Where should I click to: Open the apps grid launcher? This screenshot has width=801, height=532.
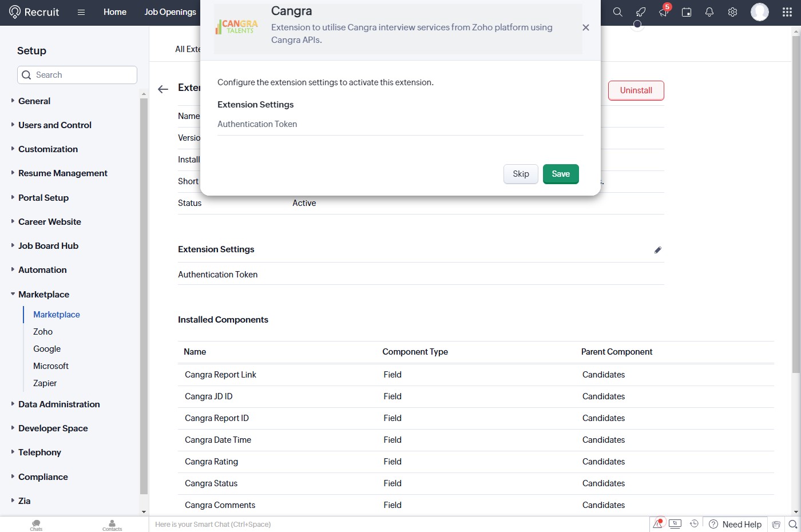click(x=787, y=12)
